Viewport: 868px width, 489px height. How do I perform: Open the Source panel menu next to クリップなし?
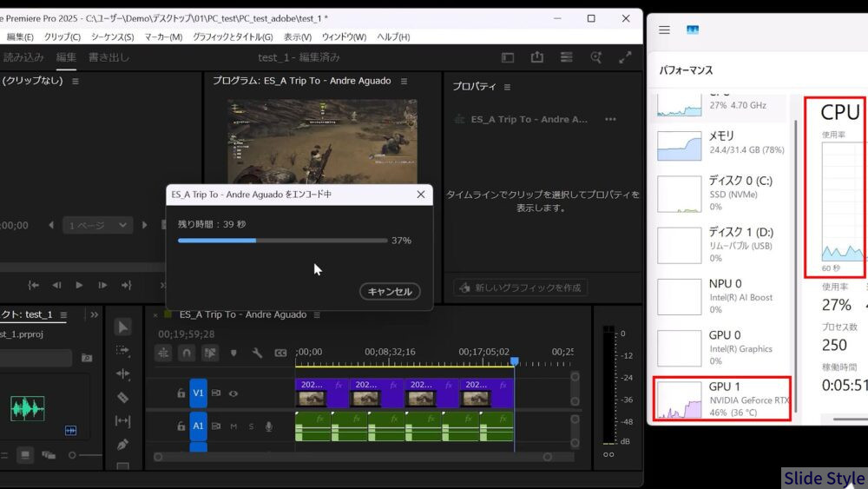[76, 81]
